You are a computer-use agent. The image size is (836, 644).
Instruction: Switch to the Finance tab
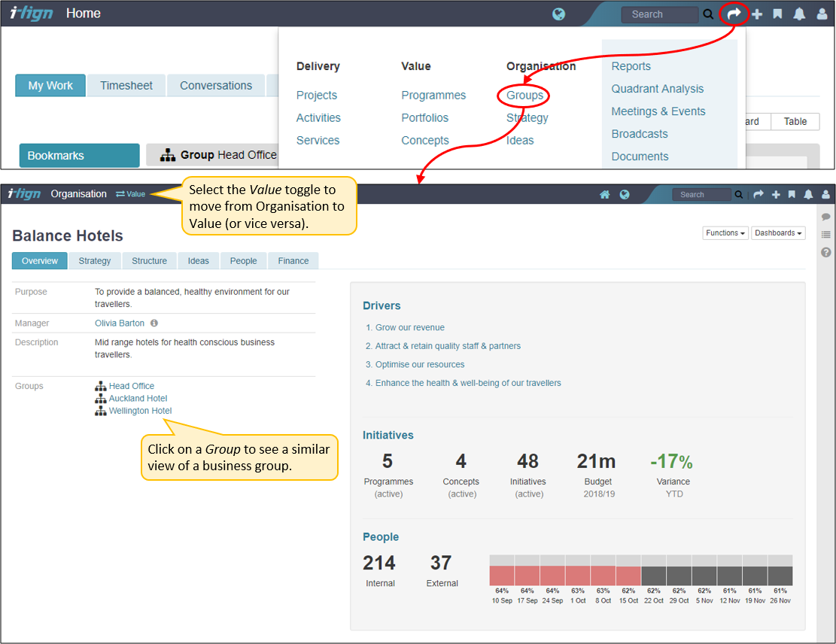coord(293,261)
